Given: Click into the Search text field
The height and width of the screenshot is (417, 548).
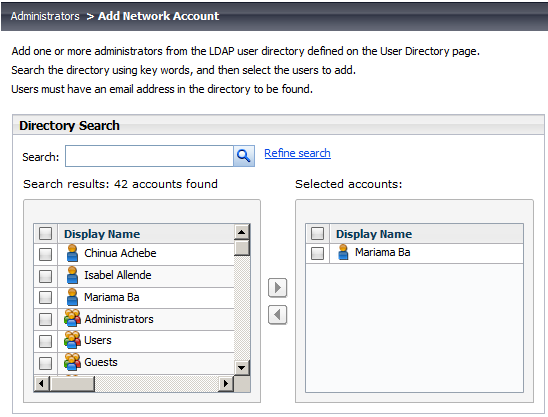Looking at the screenshot, I should tap(149, 156).
